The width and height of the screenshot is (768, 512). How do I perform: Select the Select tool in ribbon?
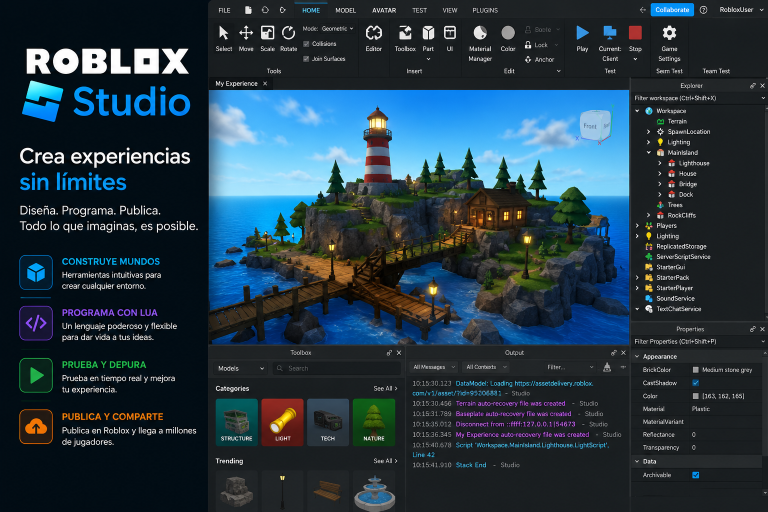point(223,38)
